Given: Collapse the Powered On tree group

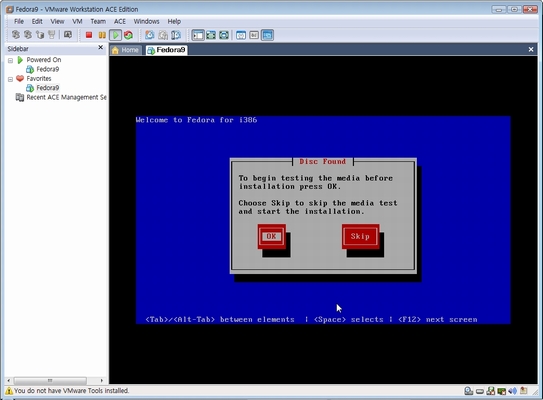Looking at the screenshot, I should tap(10, 60).
